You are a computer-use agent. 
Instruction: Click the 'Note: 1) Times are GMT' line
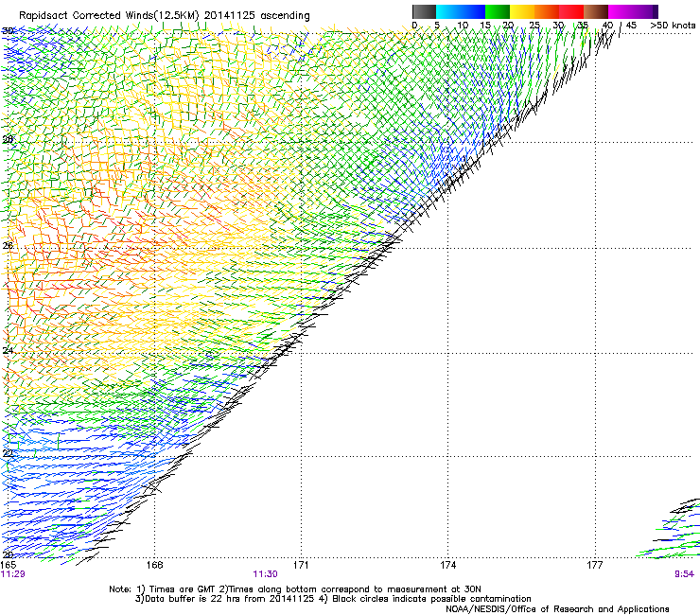click(x=295, y=589)
